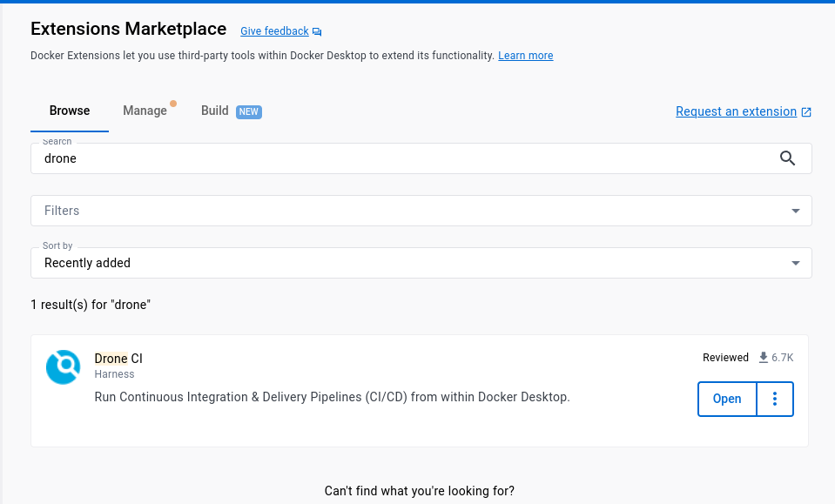Open the Sort by Recently added dropdown
The height and width of the screenshot is (504, 835).
421,263
